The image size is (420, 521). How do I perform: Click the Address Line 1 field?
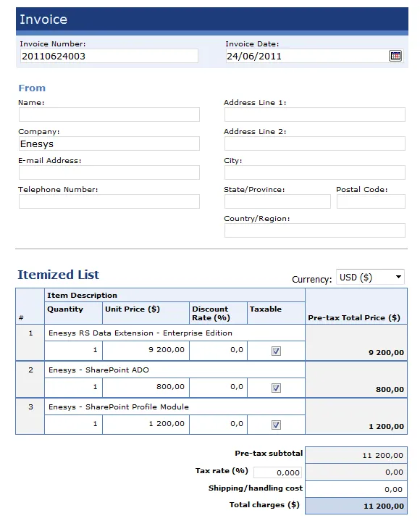tap(315, 114)
